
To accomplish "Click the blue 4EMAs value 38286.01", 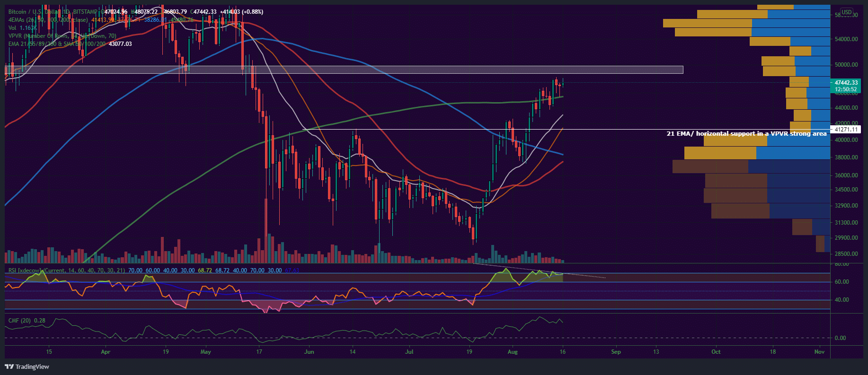I will click(x=156, y=20).
